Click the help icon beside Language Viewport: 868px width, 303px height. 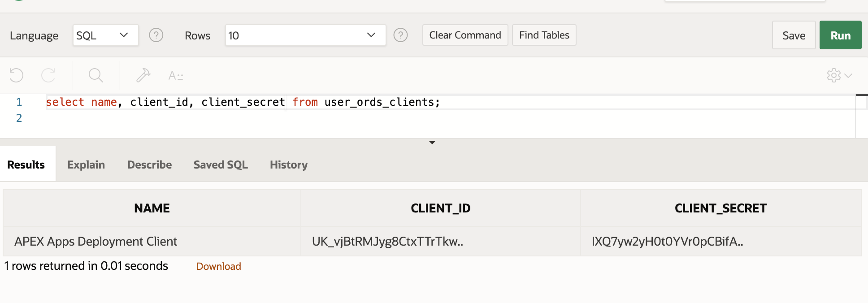tap(156, 35)
